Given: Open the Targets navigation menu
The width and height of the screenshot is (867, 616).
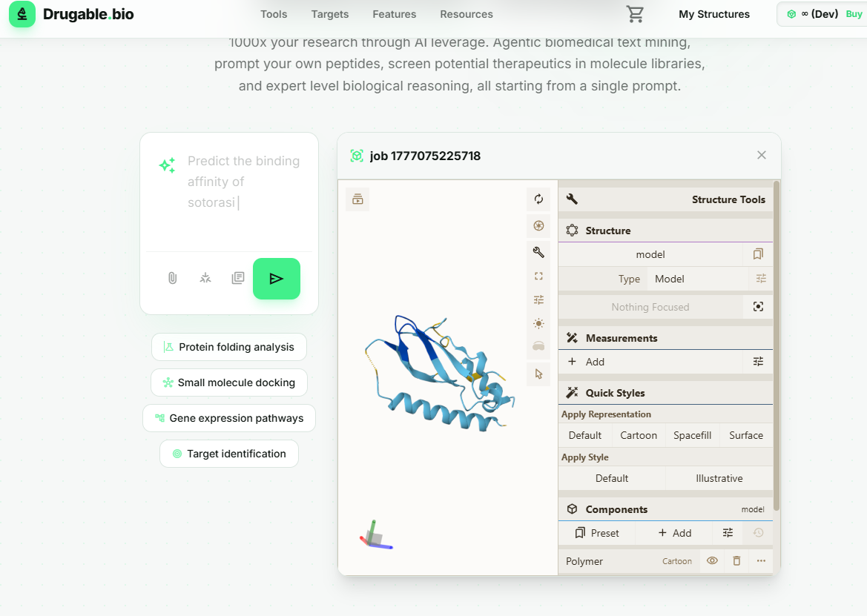Looking at the screenshot, I should coord(330,14).
